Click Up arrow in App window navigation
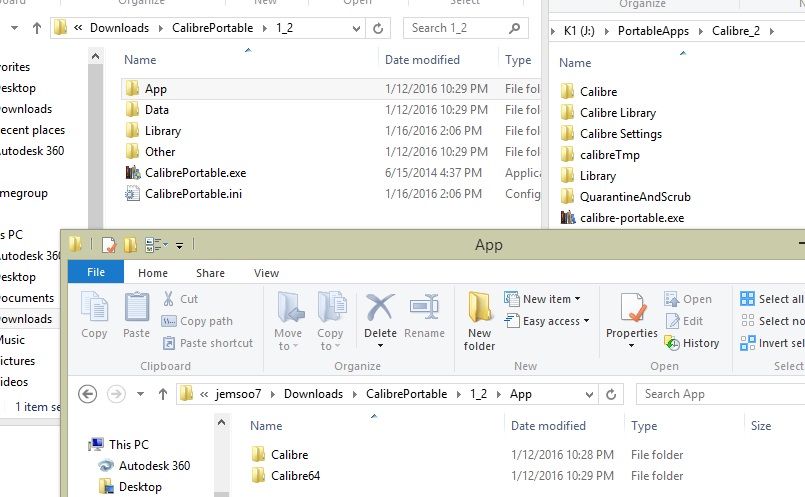This screenshot has width=805, height=497. [x=163, y=394]
